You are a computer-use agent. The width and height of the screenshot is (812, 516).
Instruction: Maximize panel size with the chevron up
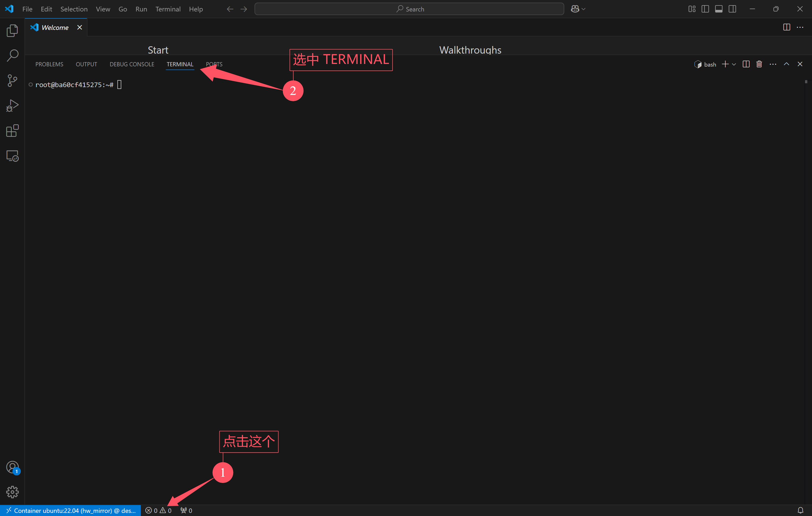click(x=786, y=64)
